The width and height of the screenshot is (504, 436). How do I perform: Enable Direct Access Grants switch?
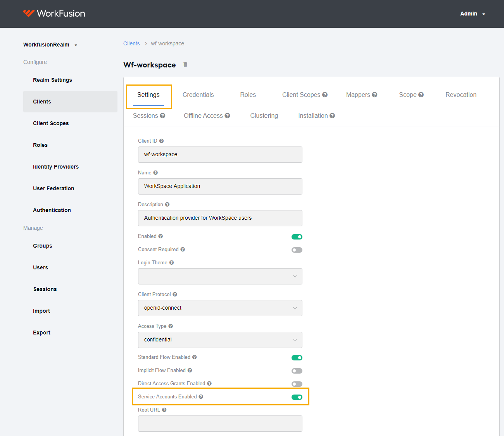(x=297, y=384)
